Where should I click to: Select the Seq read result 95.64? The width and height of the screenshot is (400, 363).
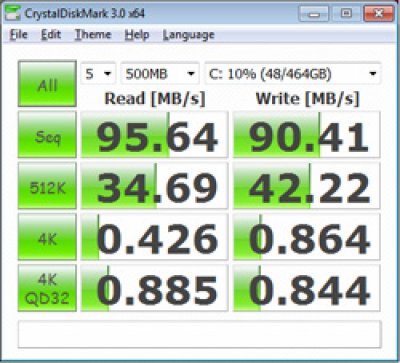(155, 135)
